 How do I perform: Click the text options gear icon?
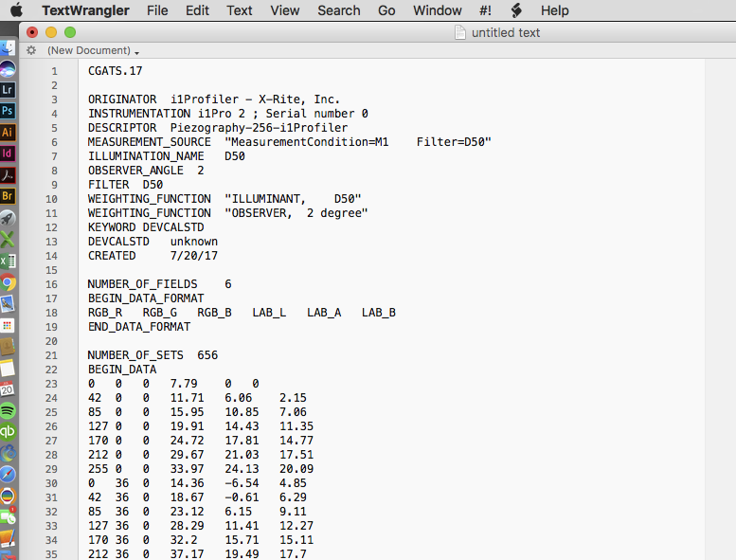pos(31,50)
